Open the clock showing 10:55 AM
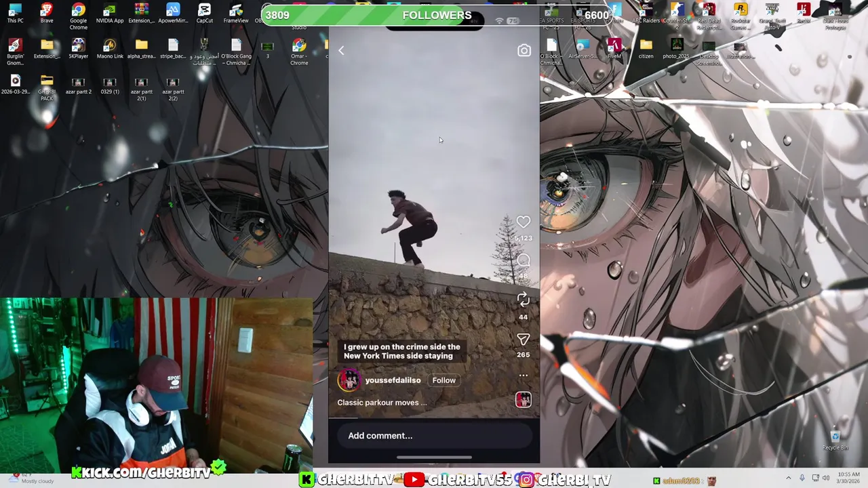The height and width of the screenshot is (488, 868). (x=848, y=478)
